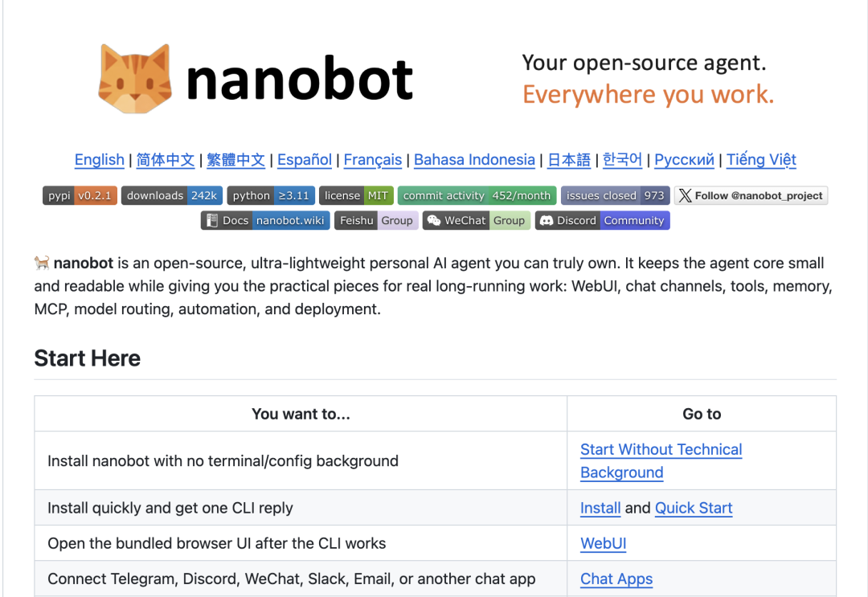Screen dimensions: 868x597
Task: Switch language to 한국어
Action: pyautogui.click(x=622, y=160)
